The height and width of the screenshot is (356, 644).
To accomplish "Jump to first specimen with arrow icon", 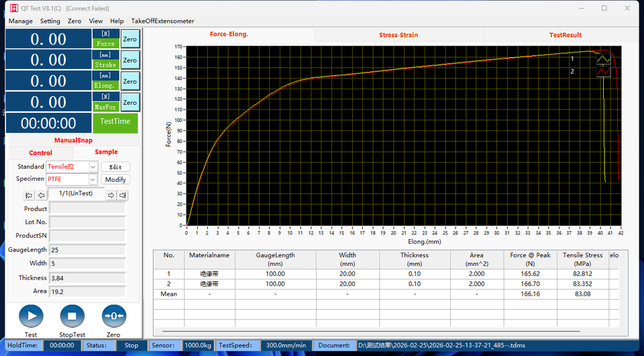I will 29,195.
